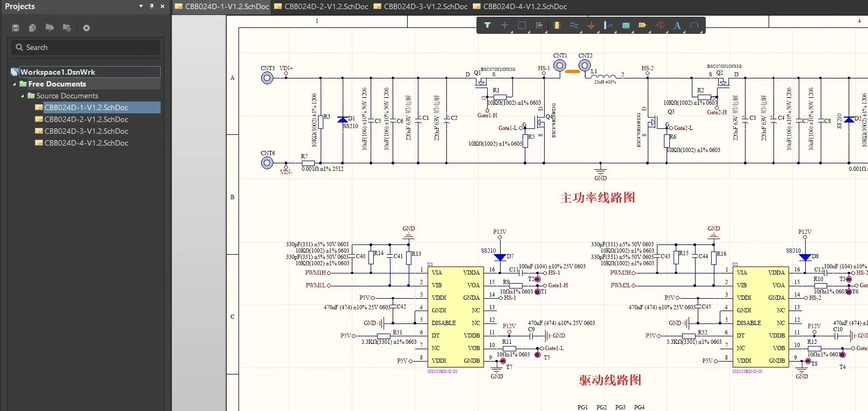
Task: Click the save icon in Projects panel
Action: click(16, 28)
